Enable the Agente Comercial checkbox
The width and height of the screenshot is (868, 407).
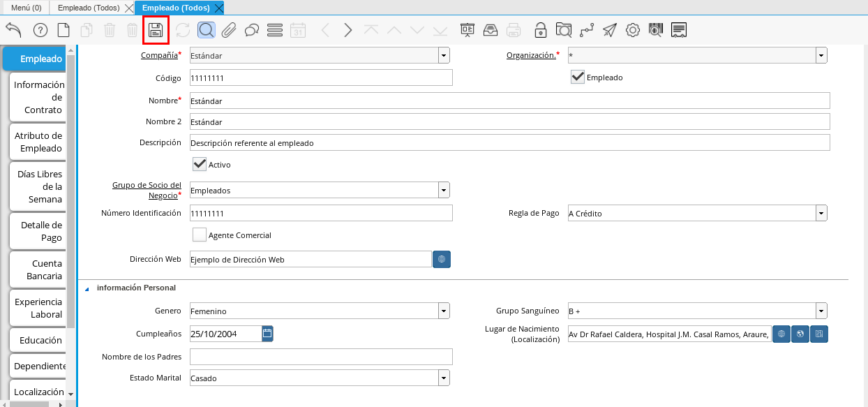(200, 235)
